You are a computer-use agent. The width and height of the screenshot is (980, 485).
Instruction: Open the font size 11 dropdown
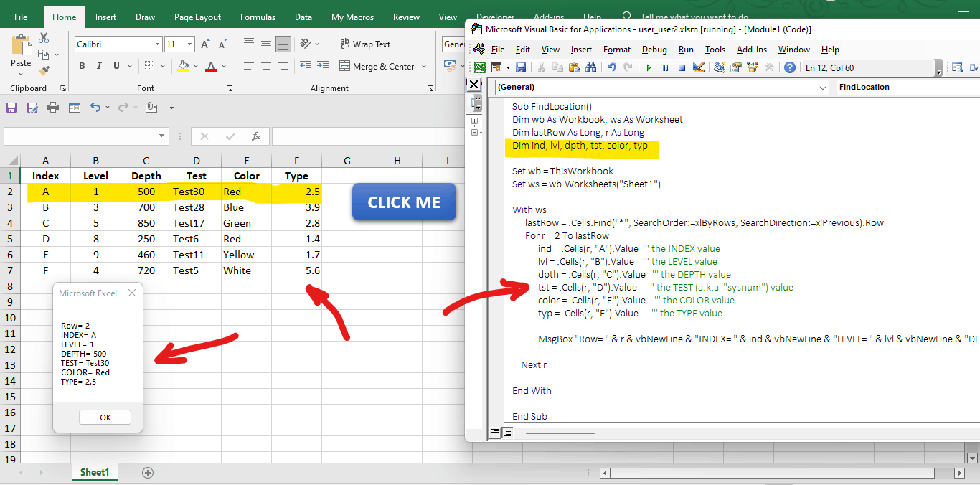pos(189,44)
